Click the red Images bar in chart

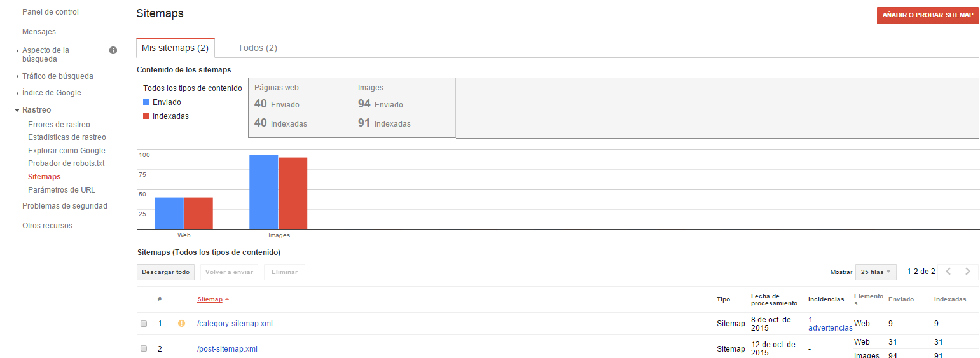coord(293,193)
